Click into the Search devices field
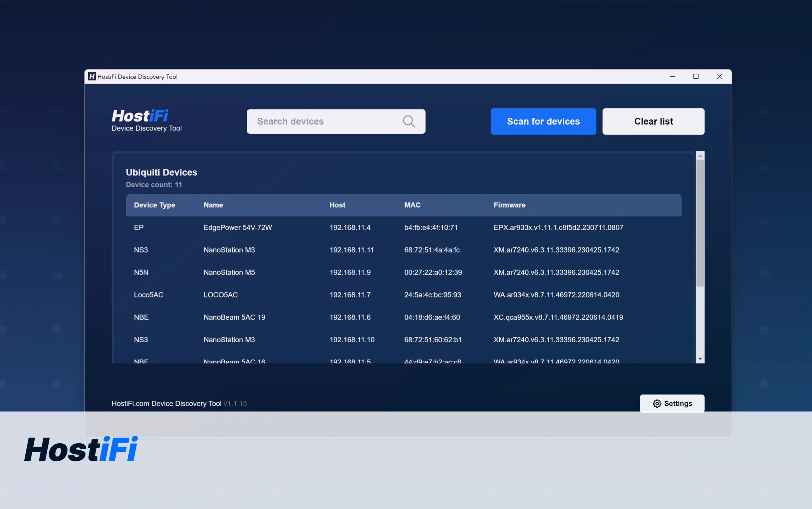 (x=323, y=121)
